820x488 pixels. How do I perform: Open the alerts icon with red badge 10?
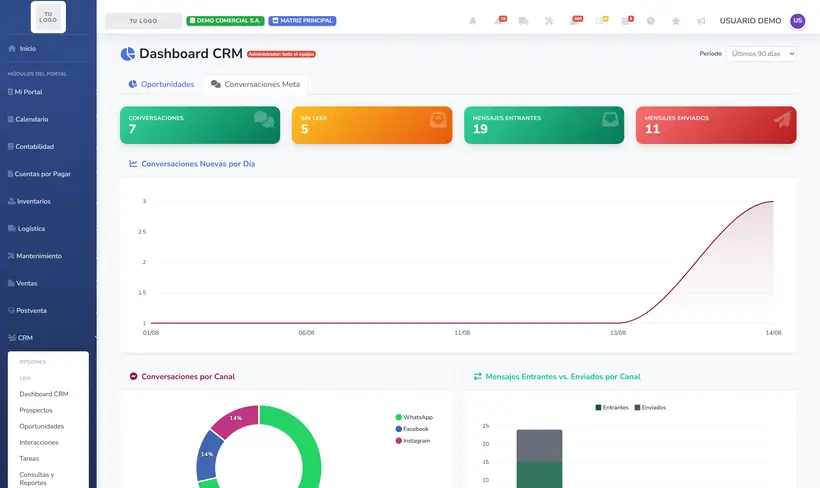pos(499,20)
